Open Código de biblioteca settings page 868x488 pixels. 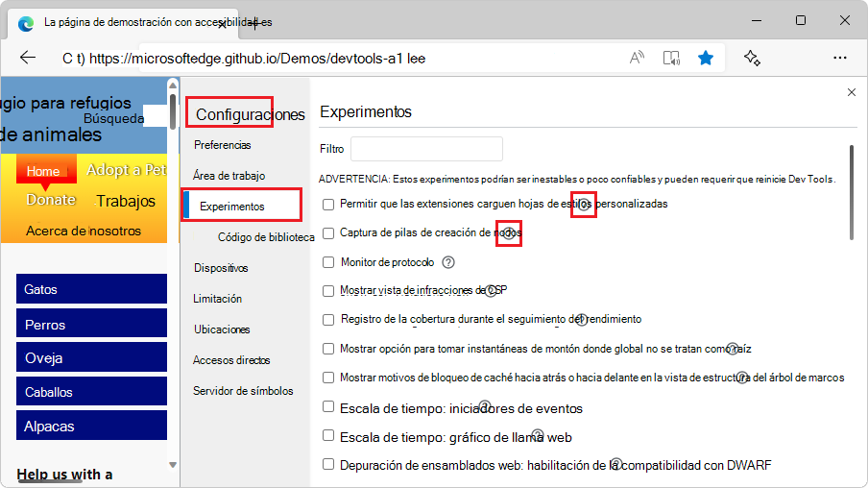[266, 237]
